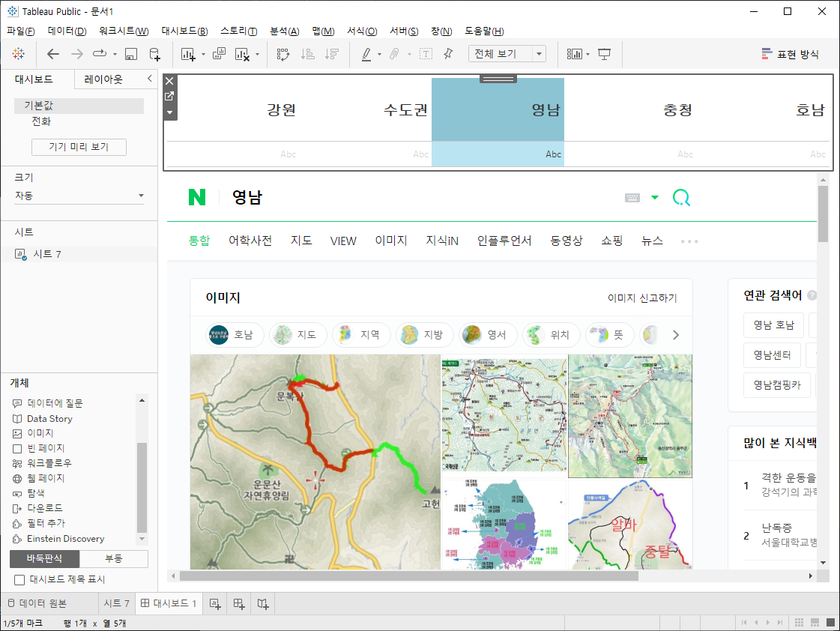Click the new worksheet tab icon at bottom
Viewport: 840px width, 631px height.
pyautogui.click(x=215, y=604)
